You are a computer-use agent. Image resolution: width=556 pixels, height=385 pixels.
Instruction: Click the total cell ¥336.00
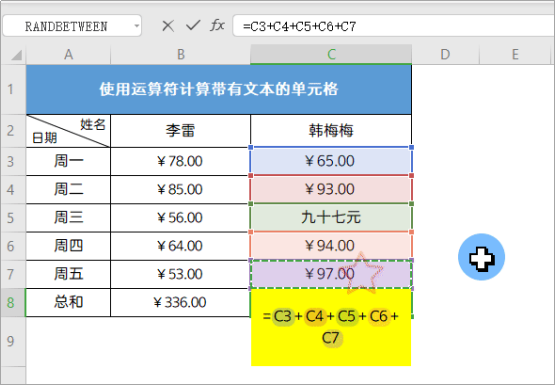click(x=180, y=302)
